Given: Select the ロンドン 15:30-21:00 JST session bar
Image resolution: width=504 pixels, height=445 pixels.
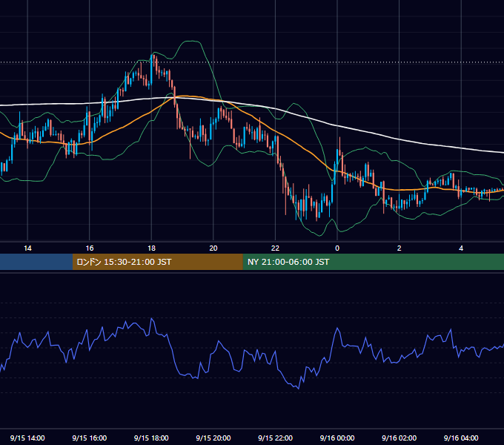Looking at the screenshot, I should coord(157,262).
